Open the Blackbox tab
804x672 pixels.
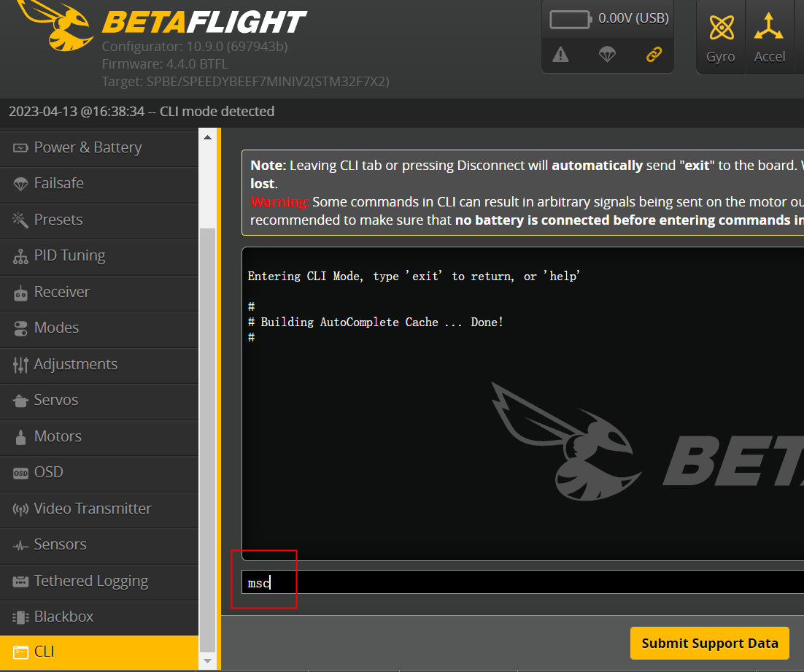pos(99,617)
